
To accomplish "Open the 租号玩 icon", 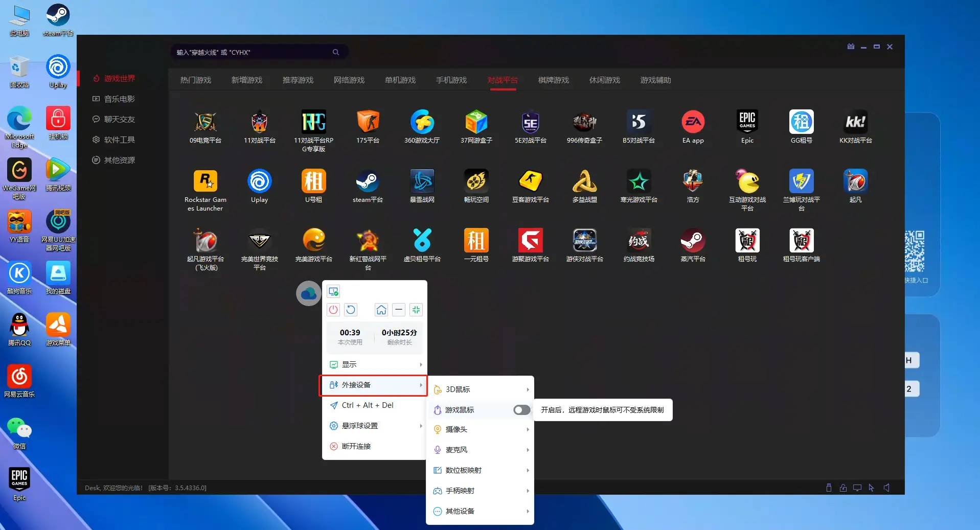I will click(x=747, y=245).
